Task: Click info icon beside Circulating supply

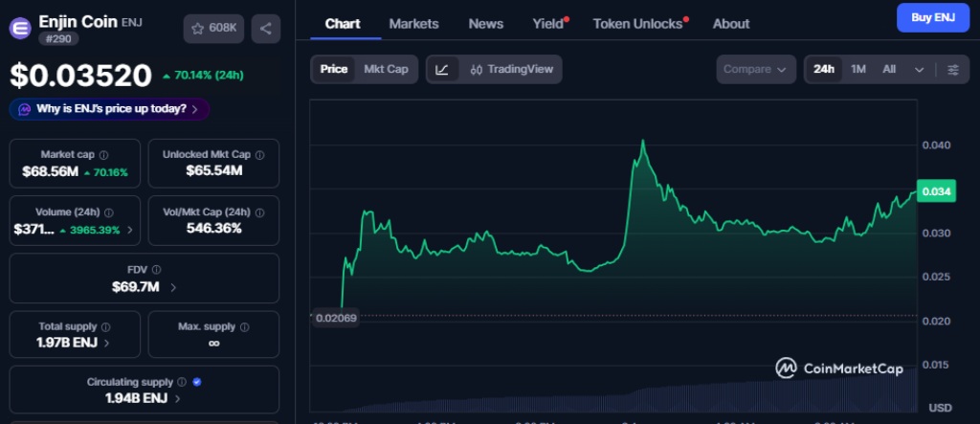Action: coord(182,382)
